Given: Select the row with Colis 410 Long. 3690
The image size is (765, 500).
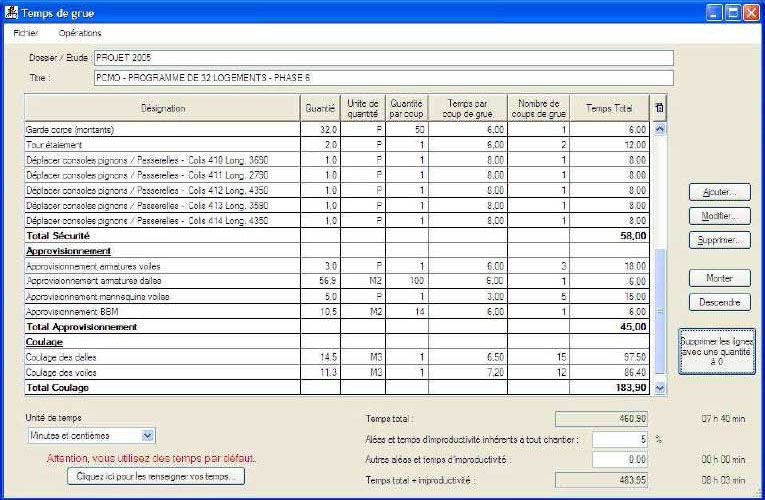Looking at the screenshot, I should click(337, 160).
